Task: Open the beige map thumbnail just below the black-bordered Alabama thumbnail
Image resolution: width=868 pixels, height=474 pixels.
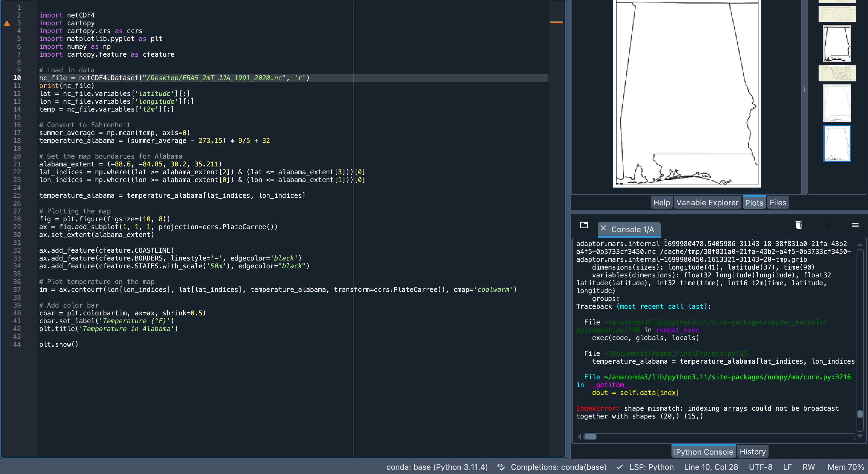Action: (837, 73)
